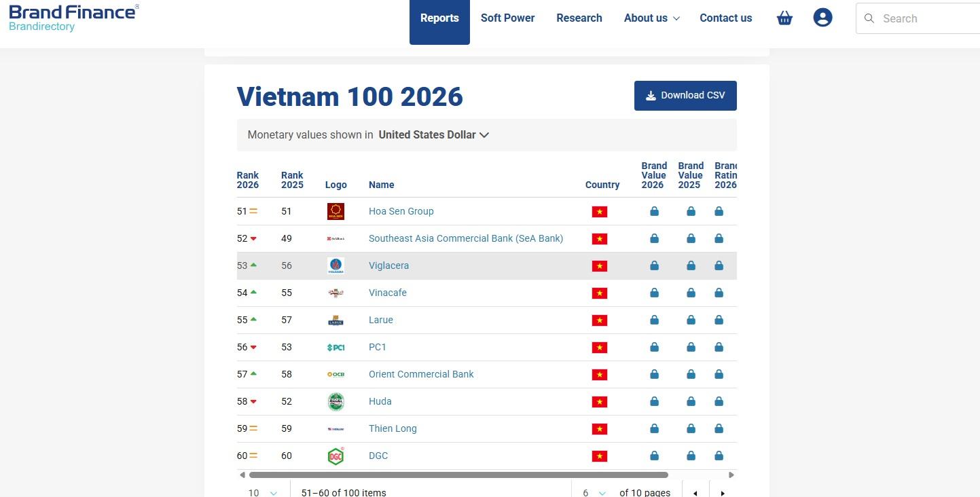The height and width of the screenshot is (497, 980).
Task: Click PC1 Brand Value 2026 lock icon
Action: click(x=654, y=347)
